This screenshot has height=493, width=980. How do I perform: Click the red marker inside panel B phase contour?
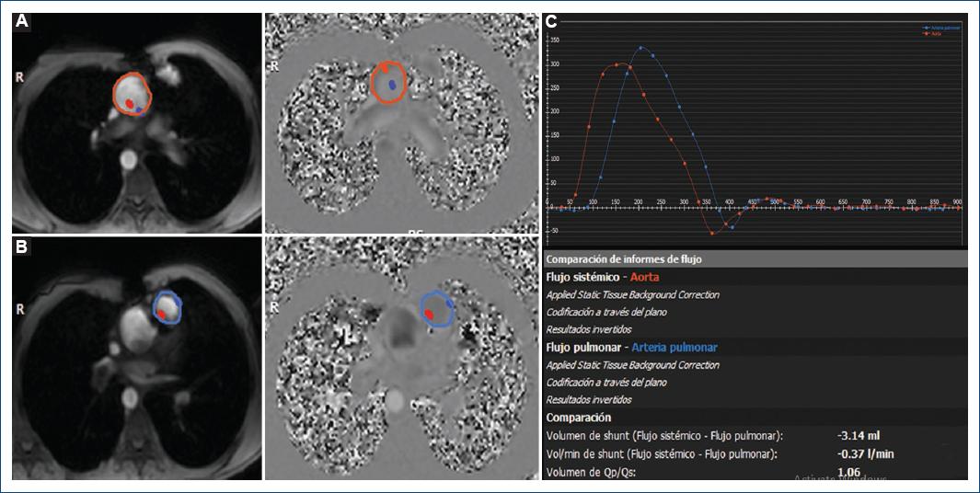click(x=429, y=315)
